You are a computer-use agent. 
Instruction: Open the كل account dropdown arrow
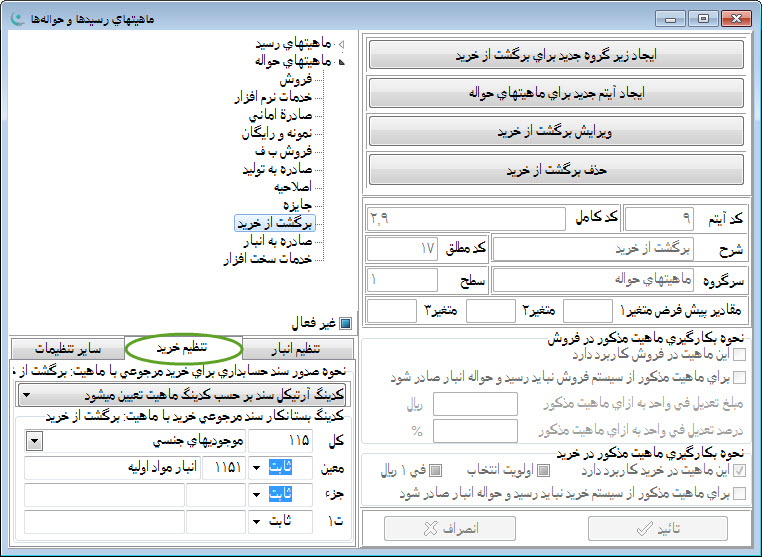click(34, 441)
